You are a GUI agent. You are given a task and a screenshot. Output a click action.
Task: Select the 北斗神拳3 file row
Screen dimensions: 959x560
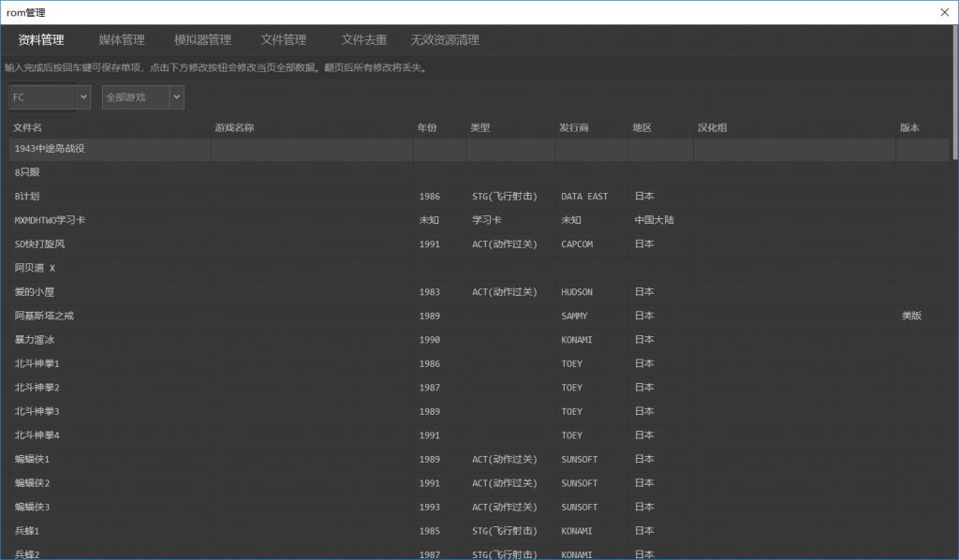(x=37, y=412)
